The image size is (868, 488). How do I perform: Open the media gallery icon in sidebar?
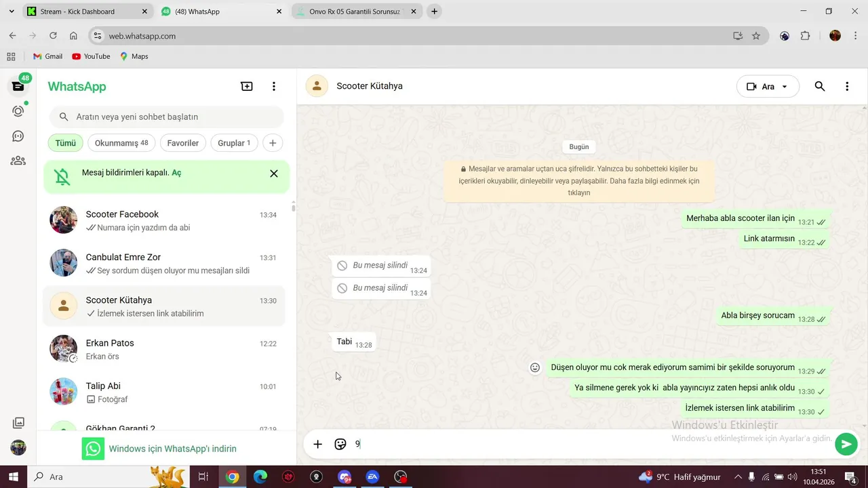18,423
